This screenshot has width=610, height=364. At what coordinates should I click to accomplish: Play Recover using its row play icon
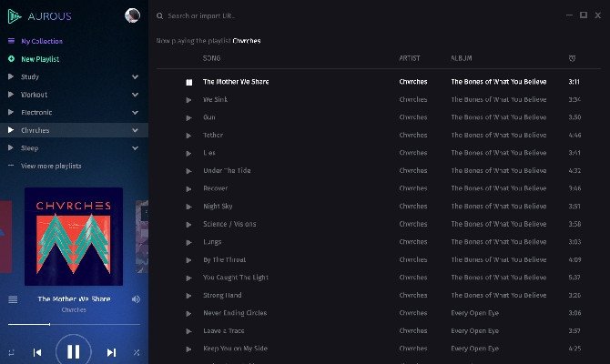188,189
